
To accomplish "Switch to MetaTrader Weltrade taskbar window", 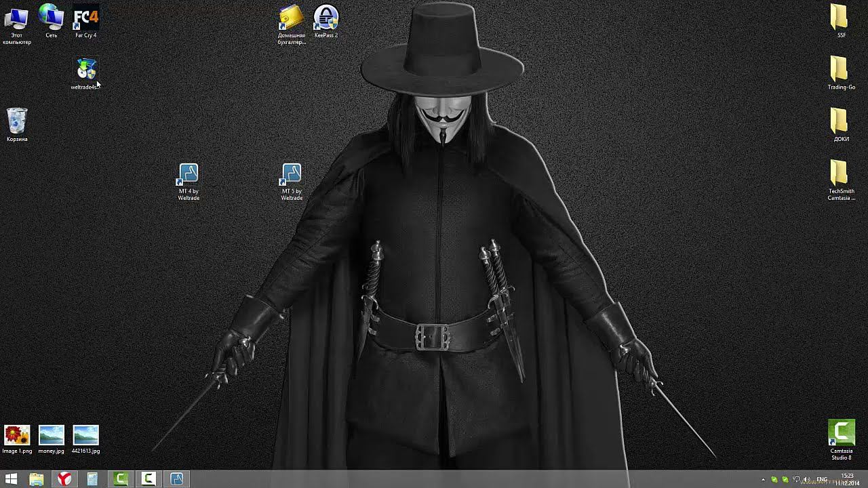I will click(176, 479).
